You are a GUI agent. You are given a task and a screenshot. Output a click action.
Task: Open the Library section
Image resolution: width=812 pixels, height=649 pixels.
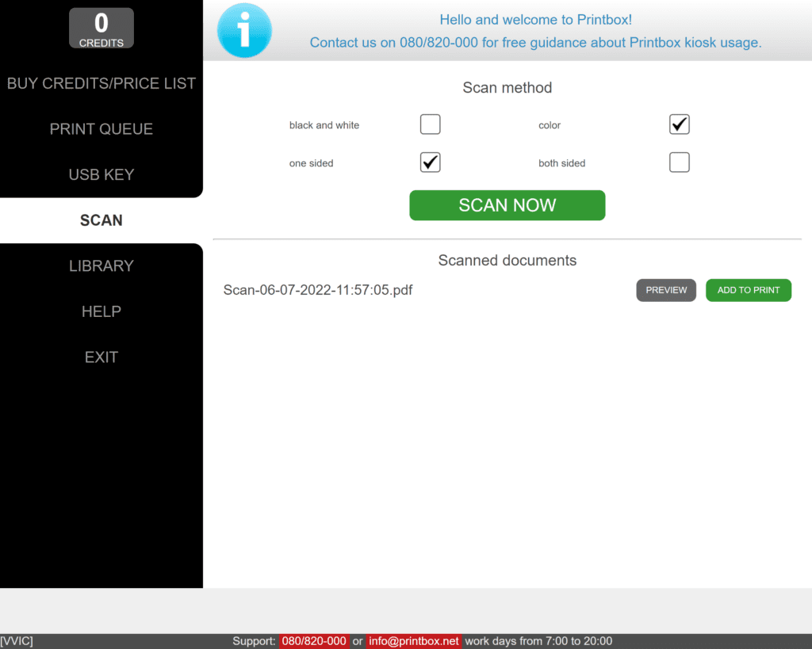click(x=101, y=266)
